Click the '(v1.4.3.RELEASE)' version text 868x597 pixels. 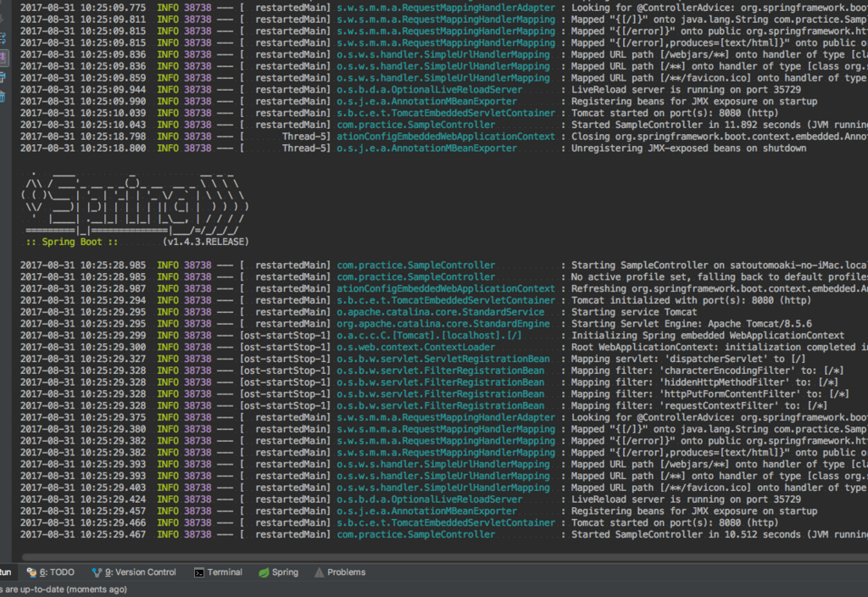tap(205, 242)
